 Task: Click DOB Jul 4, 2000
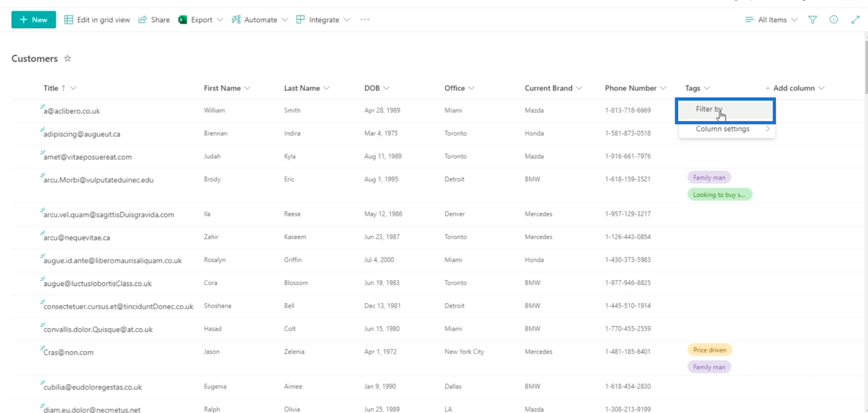(x=379, y=260)
